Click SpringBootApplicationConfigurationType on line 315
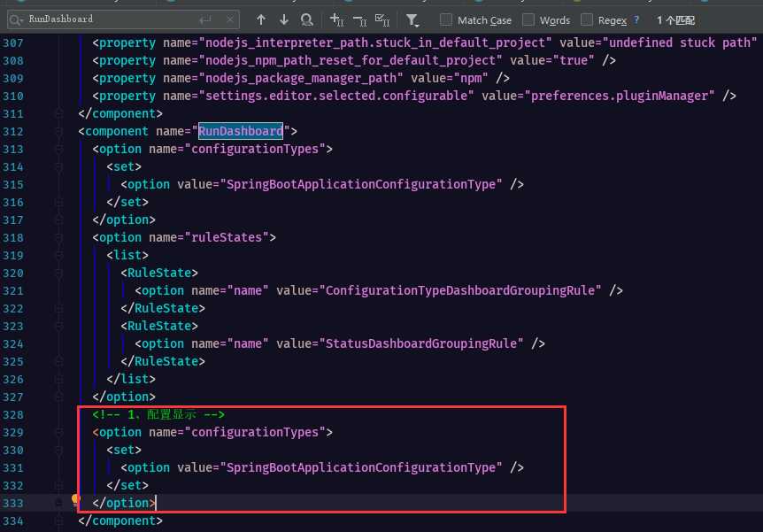This screenshot has height=532, width=763. click(x=361, y=184)
